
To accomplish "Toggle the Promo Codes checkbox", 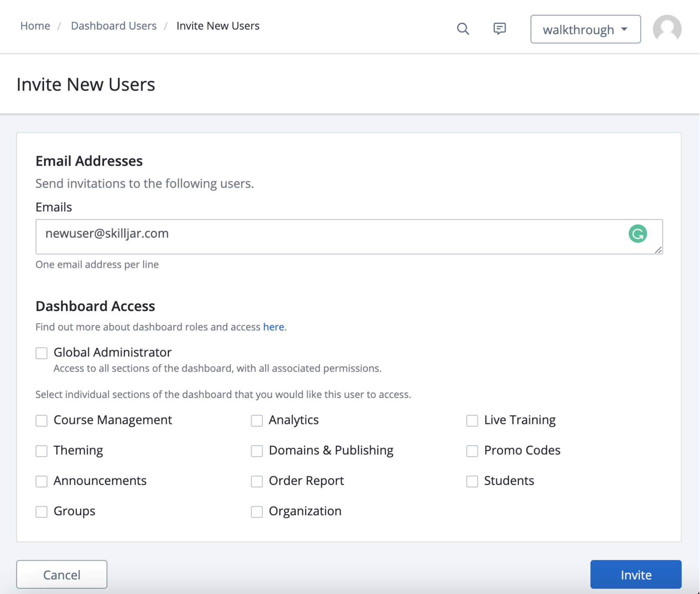I will coord(472,451).
